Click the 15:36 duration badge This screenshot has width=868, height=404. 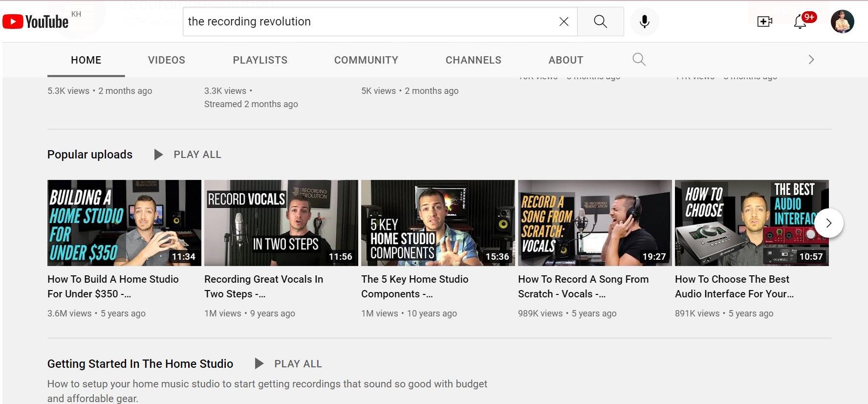click(x=498, y=257)
